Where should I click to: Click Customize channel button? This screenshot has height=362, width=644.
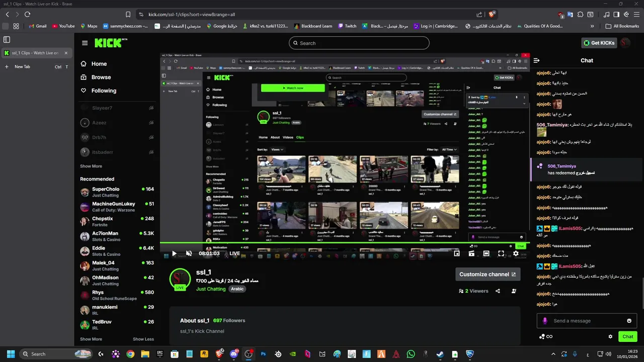(x=488, y=274)
